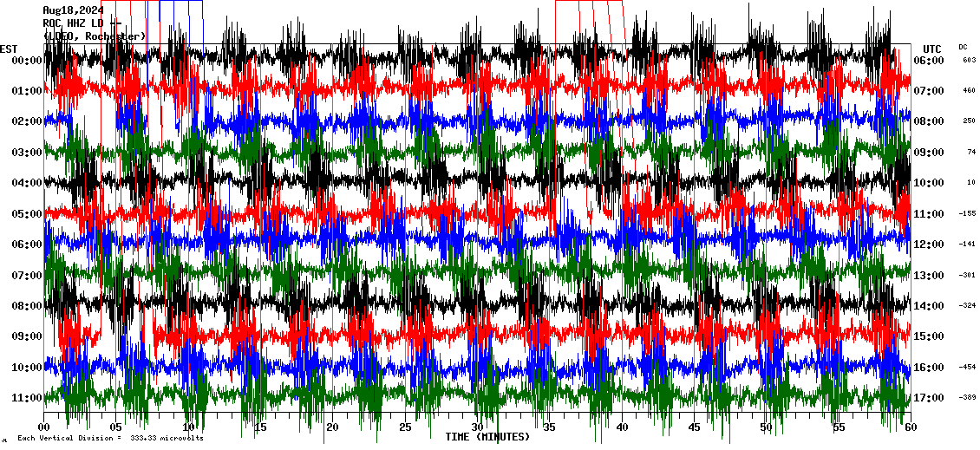The image size is (980, 450).
Task: Click the "TIME (MINUTES)" axis title
Action: pos(487,436)
